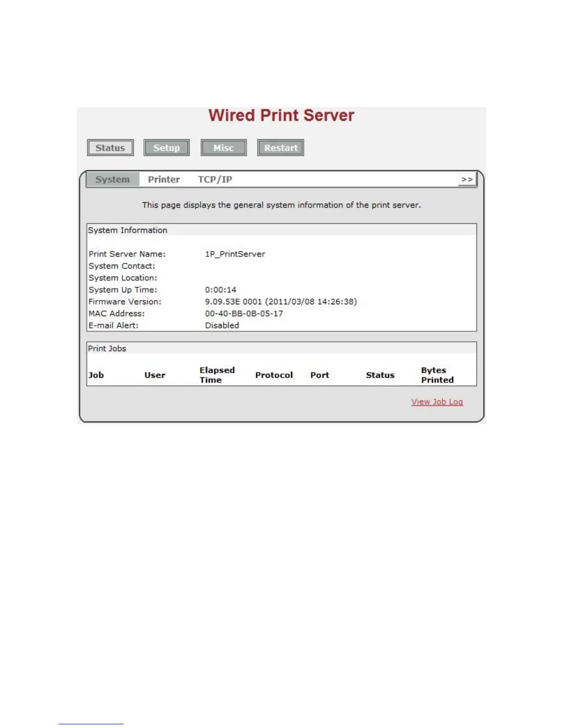Screen dimensions: 563x728
Task: Show more tabs with the >> arrow
Action: 467,179
